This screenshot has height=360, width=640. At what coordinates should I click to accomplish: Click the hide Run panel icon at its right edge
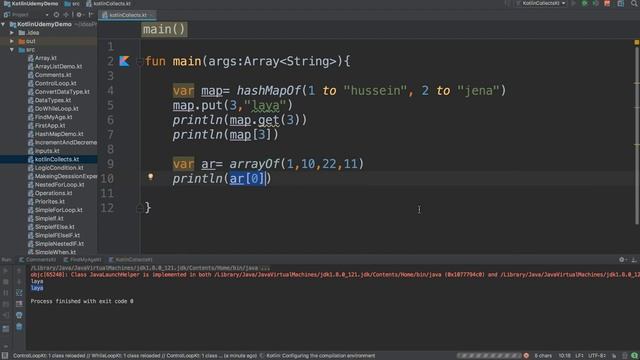[x=634, y=260]
